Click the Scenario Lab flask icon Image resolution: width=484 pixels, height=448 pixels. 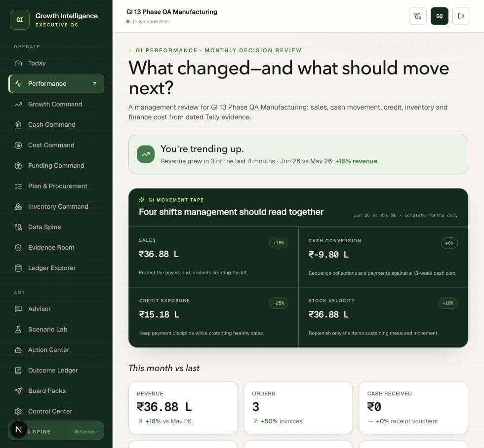coord(18,329)
